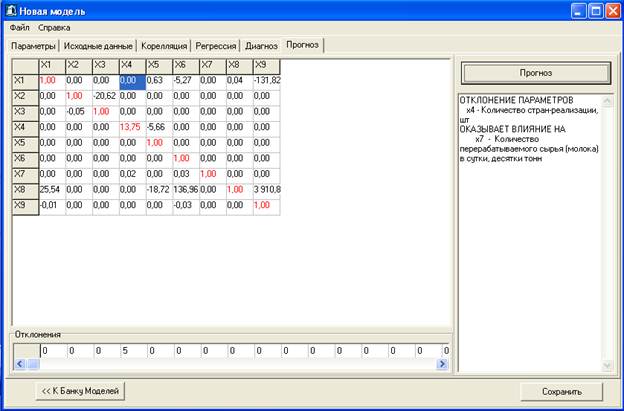Select cell with value 25,54
This screenshot has height=411, width=624.
[x=52, y=191]
